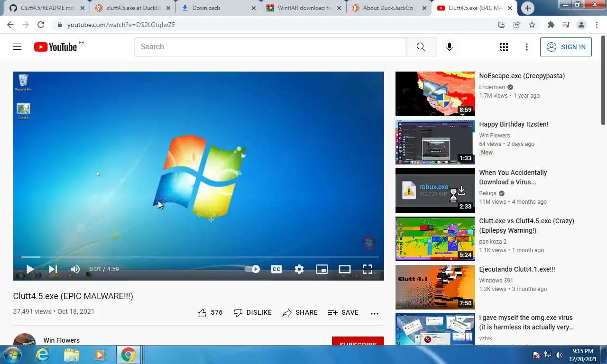Click the SIGN IN button
The height and width of the screenshot is (364, 607).
click(566, 47)
